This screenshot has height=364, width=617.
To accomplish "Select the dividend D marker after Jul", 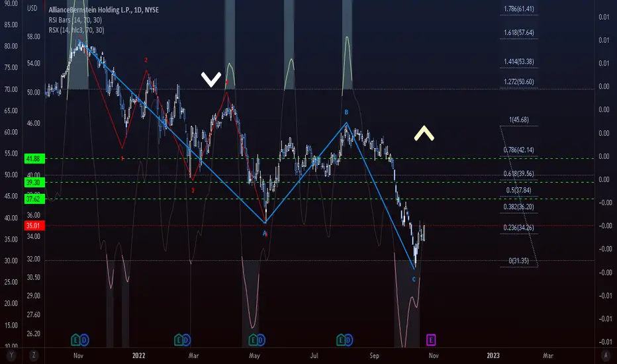I will click(349, 340).
